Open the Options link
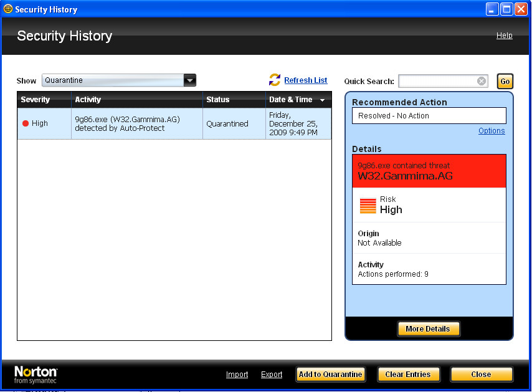Viewport: 532px width, 392px height. [x=492, y=131]
